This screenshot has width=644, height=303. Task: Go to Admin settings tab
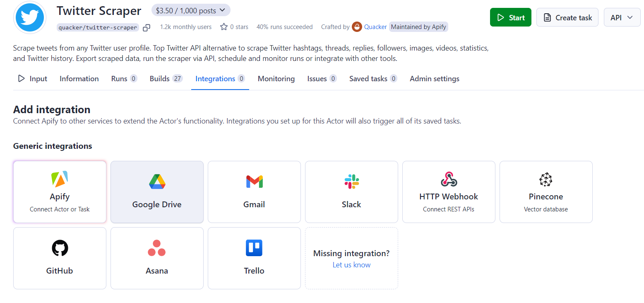(435, 79)
